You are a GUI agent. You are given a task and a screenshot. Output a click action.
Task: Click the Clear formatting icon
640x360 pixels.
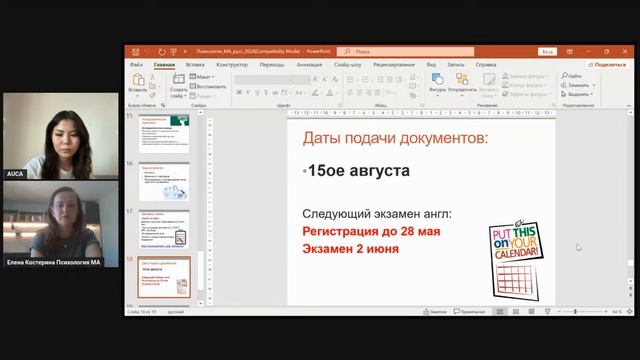point(335,79)
